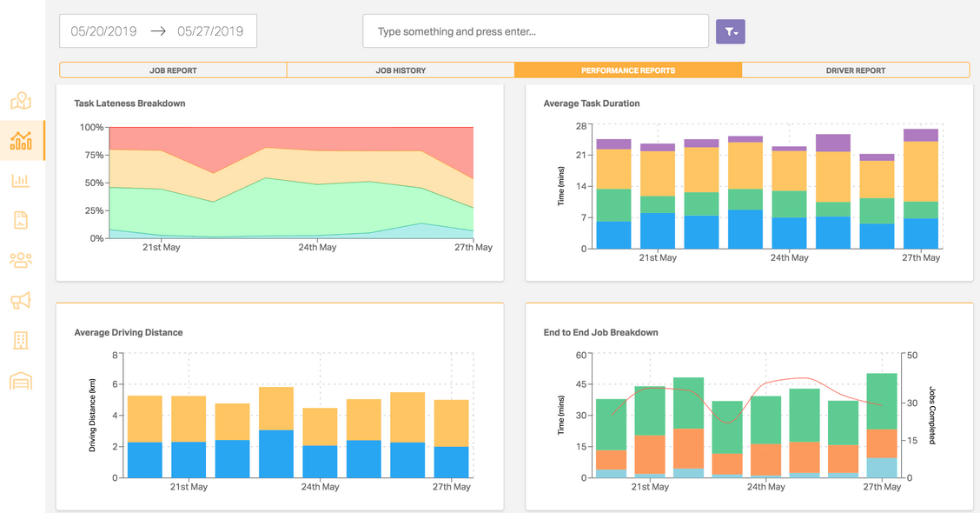Click the search input field
This screenshot has width=980, height=513.
coord(535,31)
